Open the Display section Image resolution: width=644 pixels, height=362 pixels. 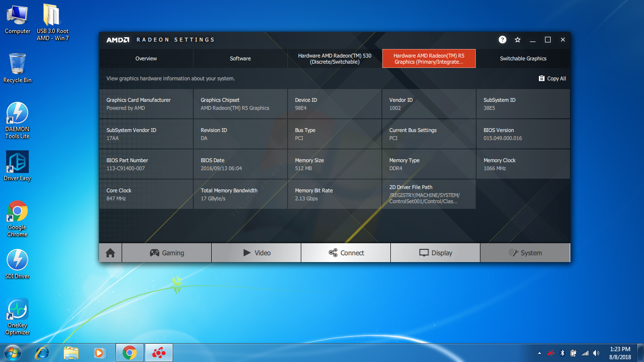tap(436, 253)
